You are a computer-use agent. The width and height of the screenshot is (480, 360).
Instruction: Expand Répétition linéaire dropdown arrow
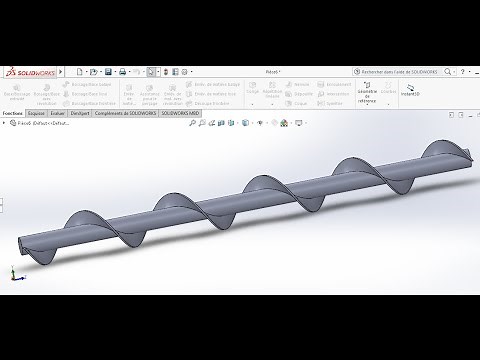(272, 104)
